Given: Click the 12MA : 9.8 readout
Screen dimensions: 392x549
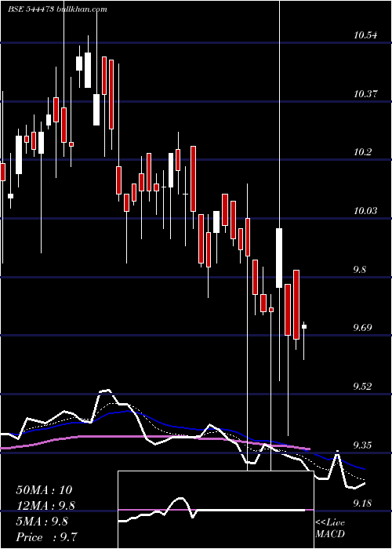Looking at the screenshot, I should 45,506.
